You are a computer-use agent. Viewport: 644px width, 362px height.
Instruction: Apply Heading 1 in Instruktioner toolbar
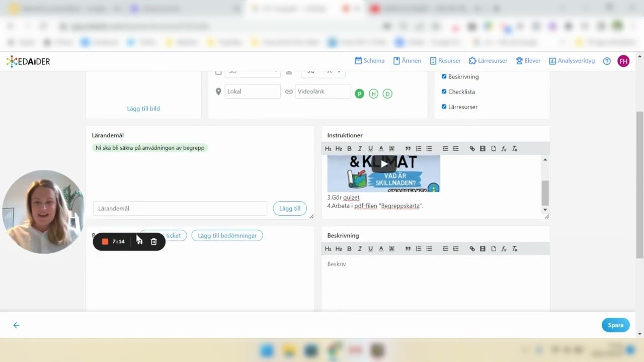click(x=328, y=149)
